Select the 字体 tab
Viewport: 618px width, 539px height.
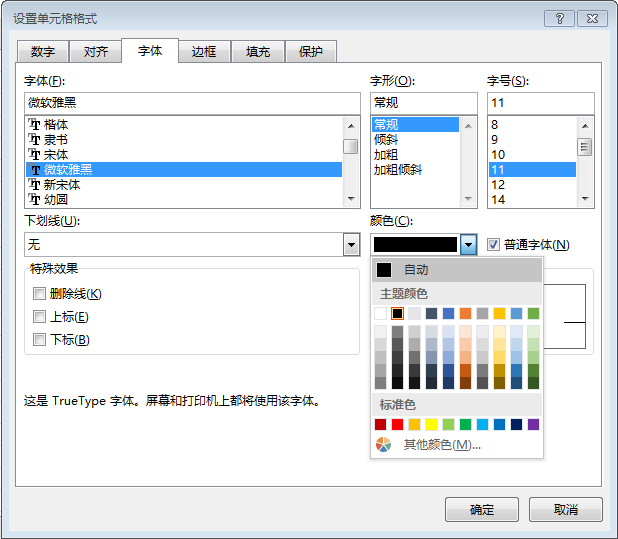tap(150, 50)
